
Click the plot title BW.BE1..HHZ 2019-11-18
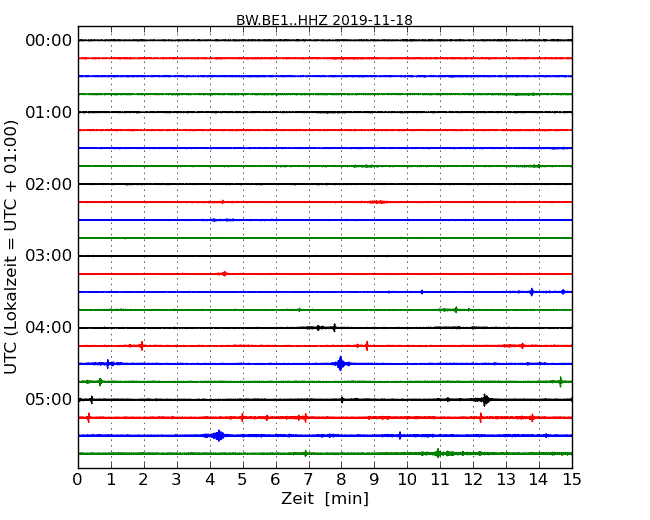point(324,20)
